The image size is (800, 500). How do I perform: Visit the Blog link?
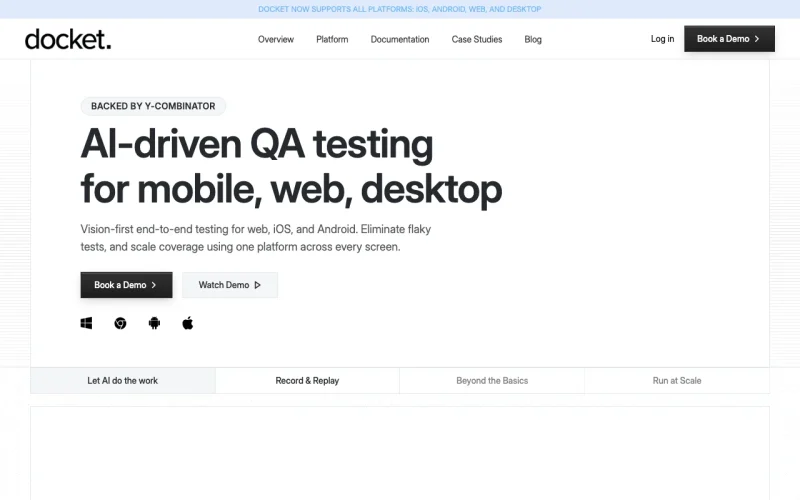pyautogui.click(x=533, y=39)
